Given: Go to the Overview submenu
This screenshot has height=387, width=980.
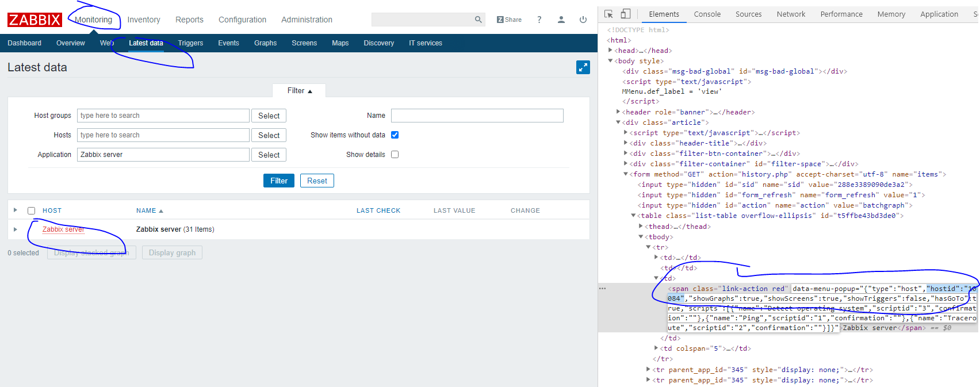Looking at the screenshot, I should pyautogui.click(x=71, y=43).
